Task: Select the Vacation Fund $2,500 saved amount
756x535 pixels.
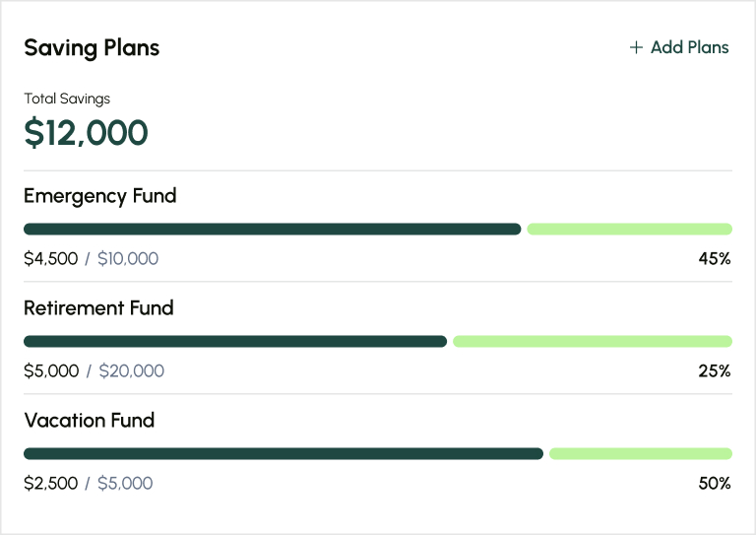Action: click(x=50, y=484)
